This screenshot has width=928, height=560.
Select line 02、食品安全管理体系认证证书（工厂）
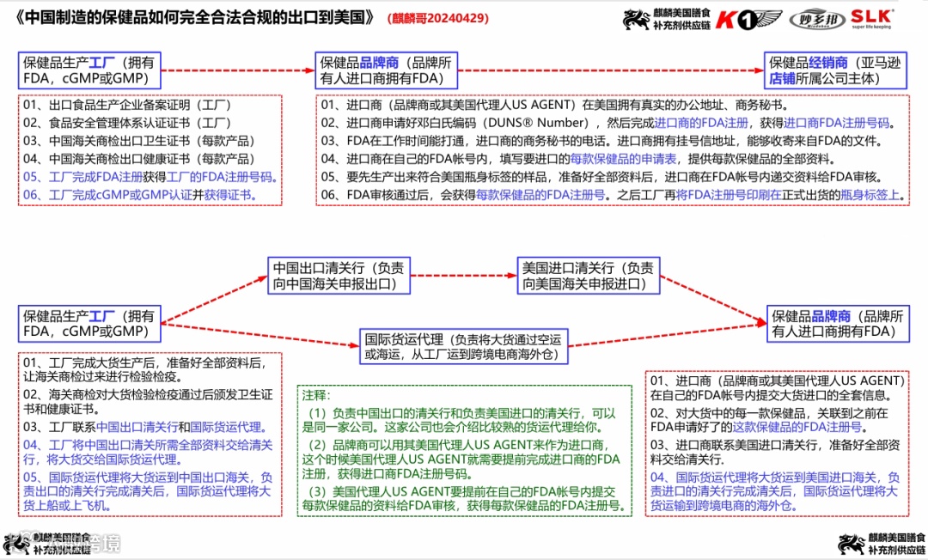point(127,123)
